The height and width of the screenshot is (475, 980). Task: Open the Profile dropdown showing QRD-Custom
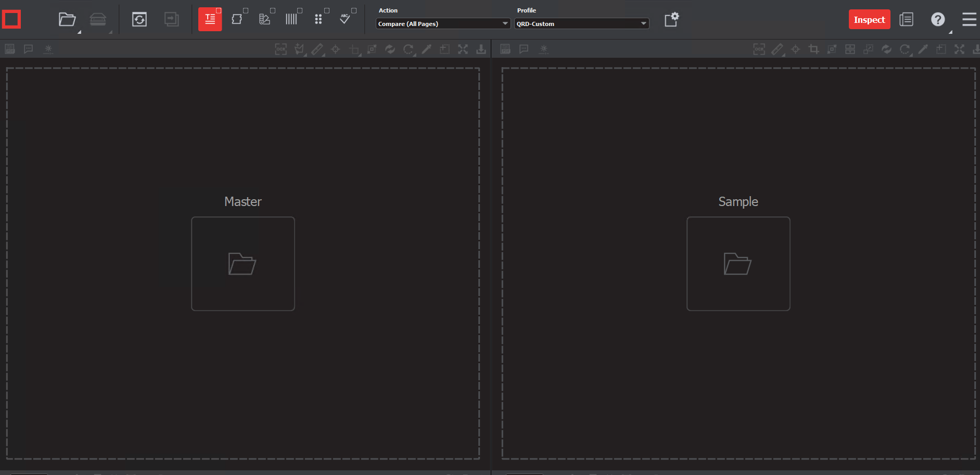tap(581, 24)
